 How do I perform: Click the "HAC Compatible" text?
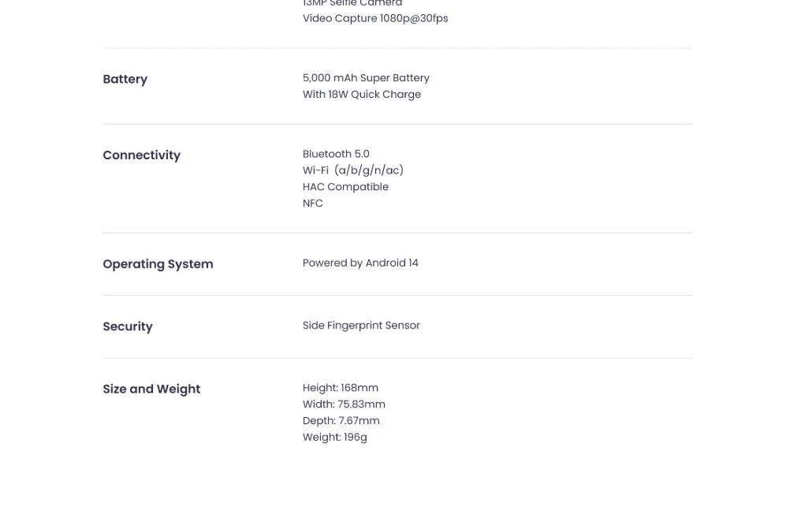[x=345, y=187]
